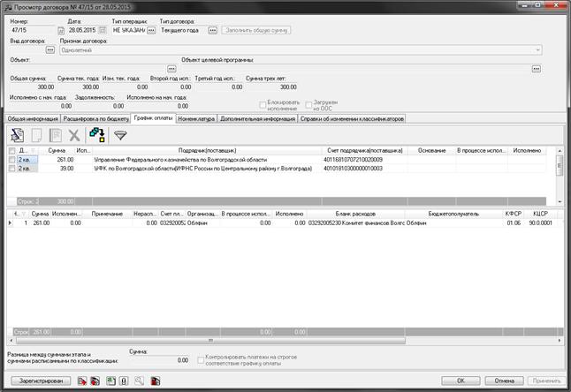
Task: Click the filter funnel icon
Action: [121, 135]
